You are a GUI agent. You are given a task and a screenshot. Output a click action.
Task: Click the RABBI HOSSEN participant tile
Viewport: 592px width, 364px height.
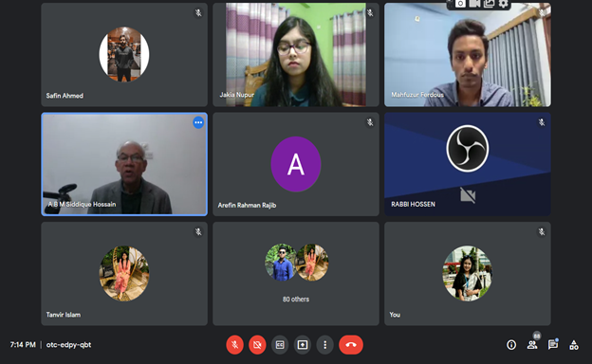coord(468,164)
